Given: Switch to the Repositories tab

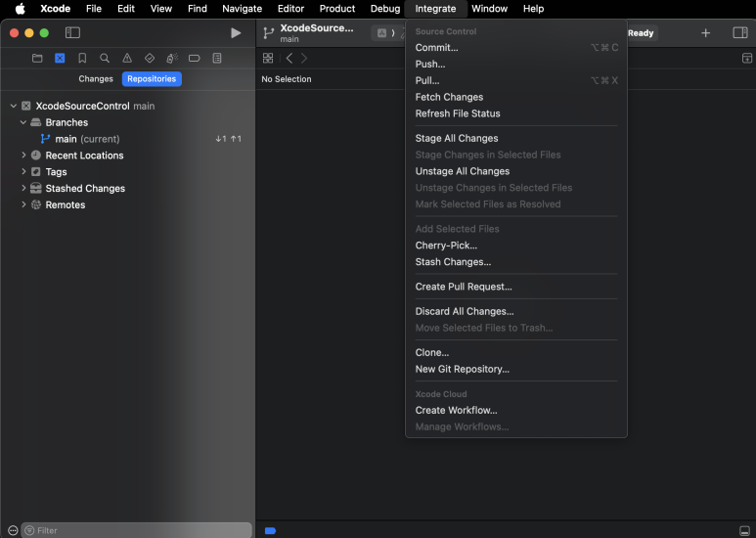Looking at the screenshot, I should pyautogui.click(x=152, y=79).
